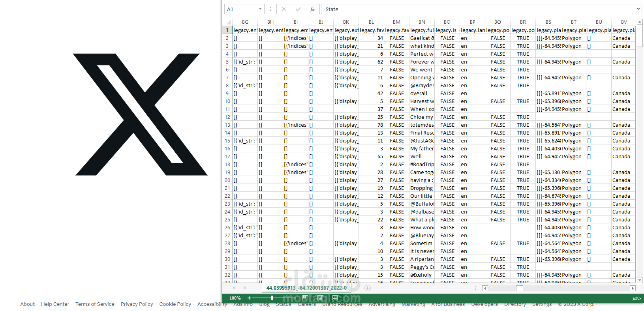644x311 pixels.
Task: Click favorite count cell 65 in row 17
Action: pos(371,156)
